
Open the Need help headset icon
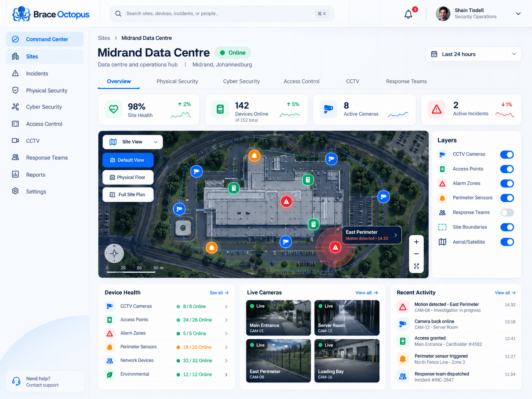tap(16, 381)
